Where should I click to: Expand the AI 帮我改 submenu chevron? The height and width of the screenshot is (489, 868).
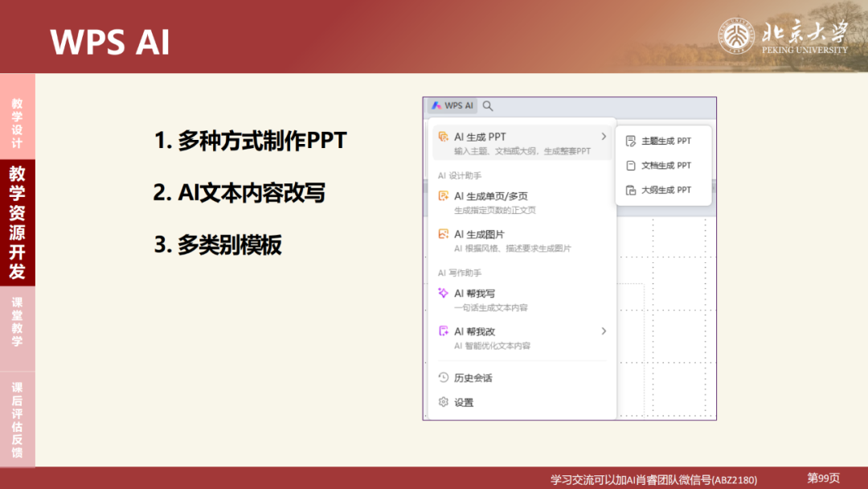click(x=604, y=331)
